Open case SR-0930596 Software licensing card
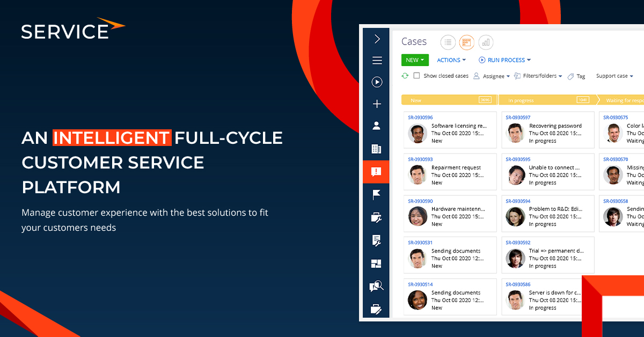This screenshot has height=337, width=644. coord(450,129)
